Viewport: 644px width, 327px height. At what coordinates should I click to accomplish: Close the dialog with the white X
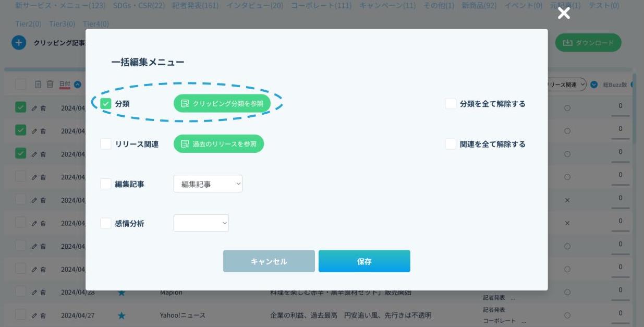pos(564,14)
